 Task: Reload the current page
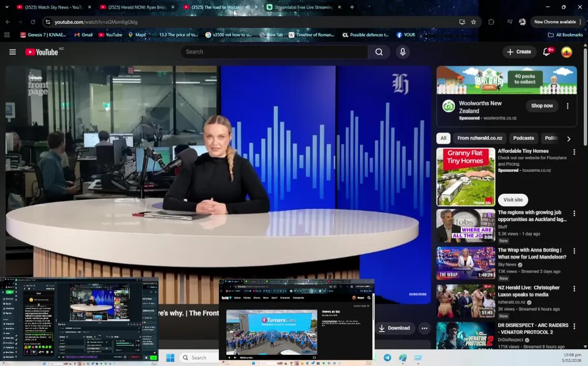tap(33, 22)
